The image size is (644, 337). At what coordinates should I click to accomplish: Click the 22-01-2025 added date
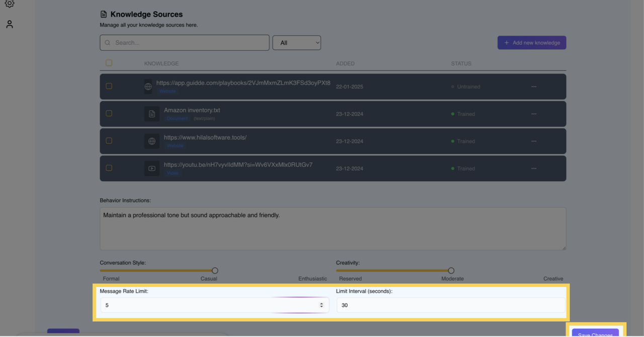click(x=350, y=87)
